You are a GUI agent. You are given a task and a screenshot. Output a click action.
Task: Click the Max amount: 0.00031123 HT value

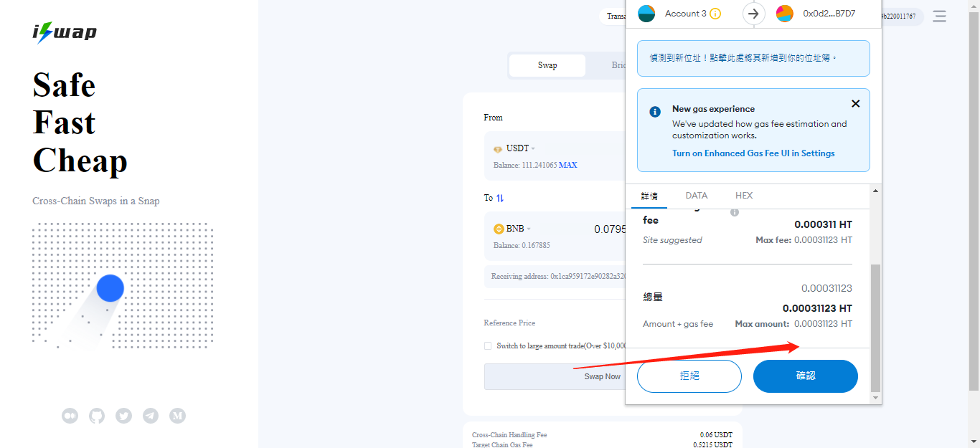(x=794, y=324)
